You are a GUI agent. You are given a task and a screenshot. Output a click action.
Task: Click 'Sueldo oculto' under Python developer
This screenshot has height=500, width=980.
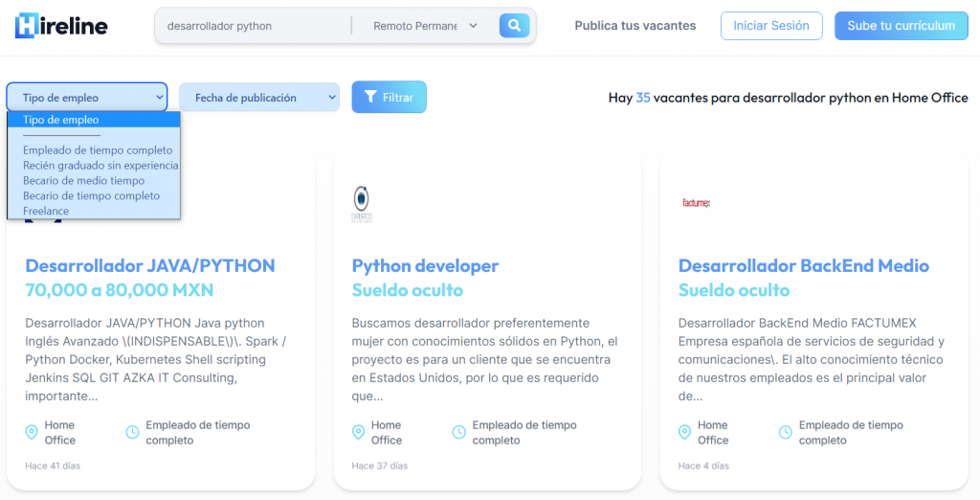pos(408,289)
